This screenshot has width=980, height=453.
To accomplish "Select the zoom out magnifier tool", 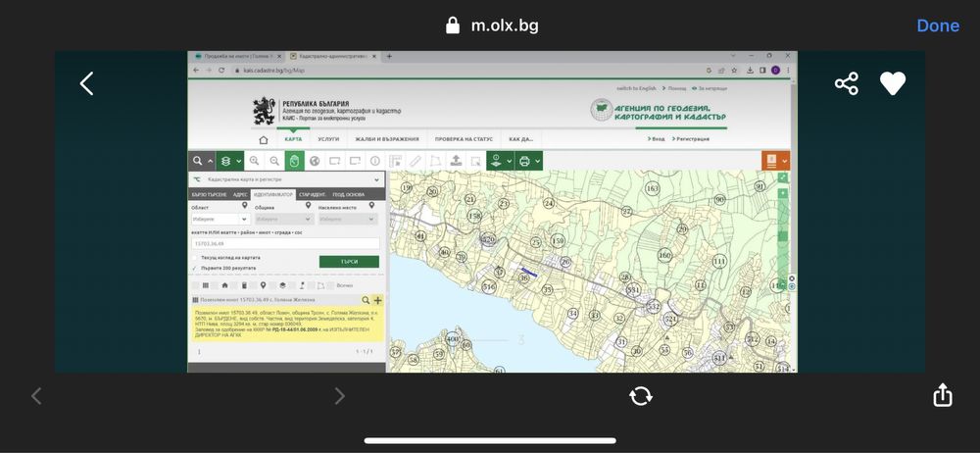I will point(274,161).
